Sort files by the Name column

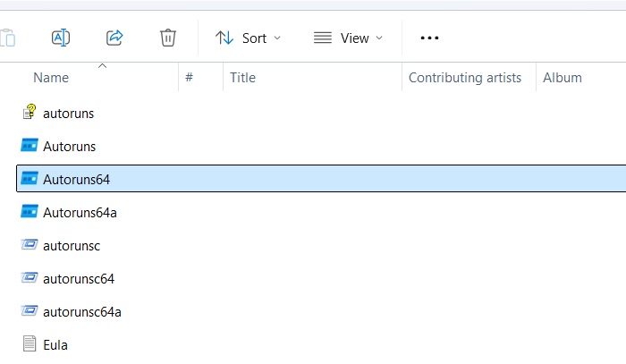click(51, 78)
